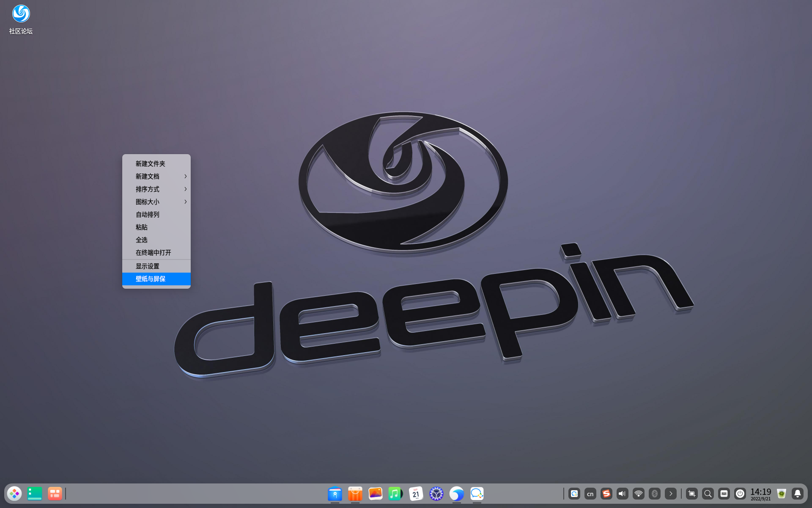
Task: Open the orange App Store bag icon
Action: (355, 494)
